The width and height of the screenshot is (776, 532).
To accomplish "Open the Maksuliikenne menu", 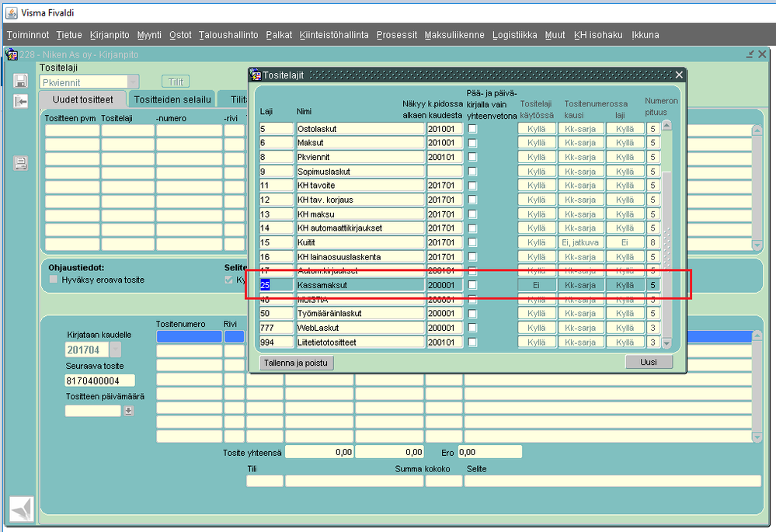I will click(x=454, y=35).
